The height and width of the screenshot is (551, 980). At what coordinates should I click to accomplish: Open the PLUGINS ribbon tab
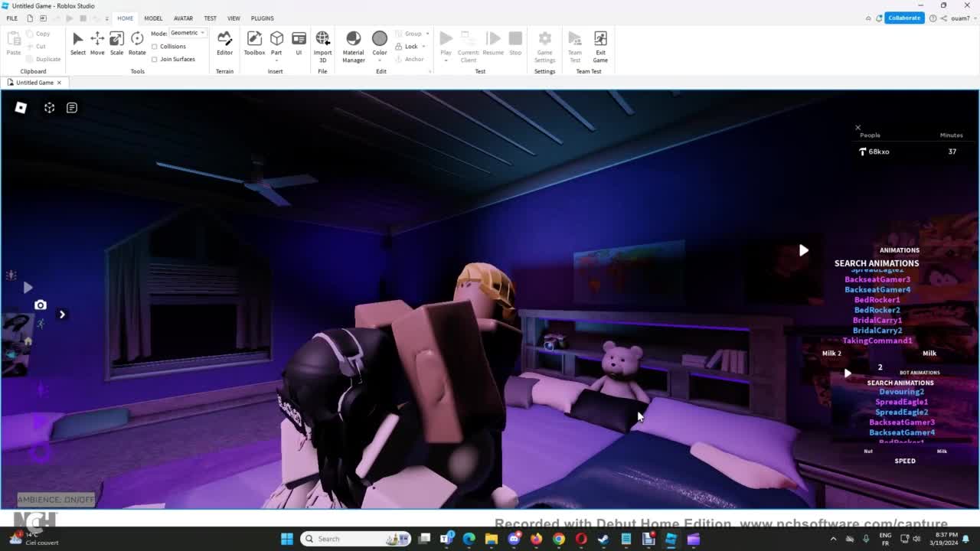[262, 18]
